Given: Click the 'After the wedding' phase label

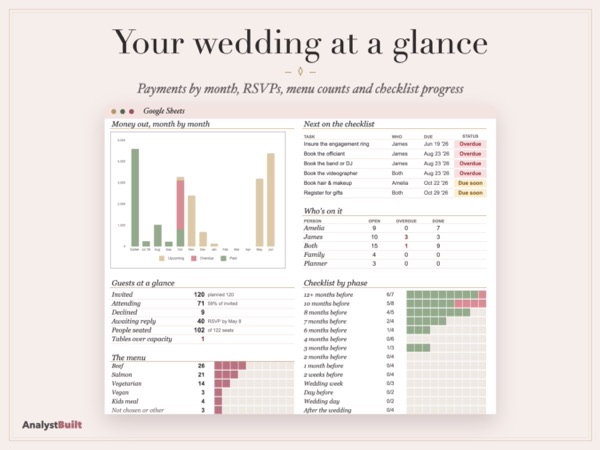Looking at the screenshot, I should pos(328,410).
